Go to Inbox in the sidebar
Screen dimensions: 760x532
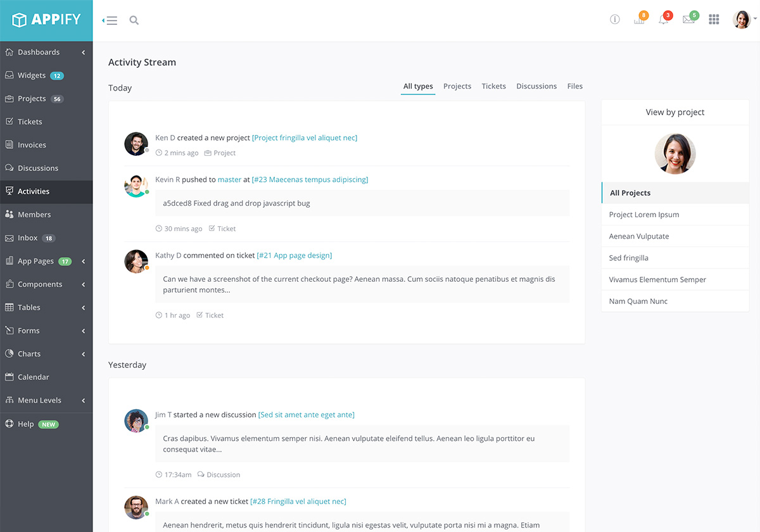point(28,238)
